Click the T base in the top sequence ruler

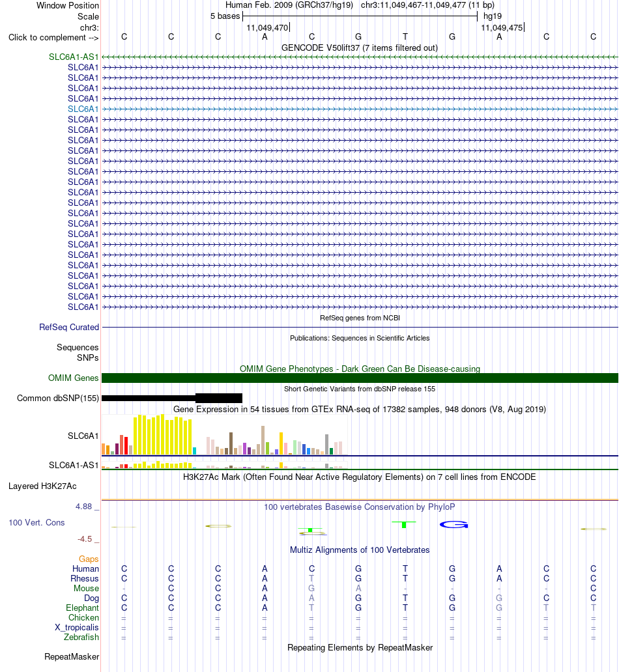point(405,37)
